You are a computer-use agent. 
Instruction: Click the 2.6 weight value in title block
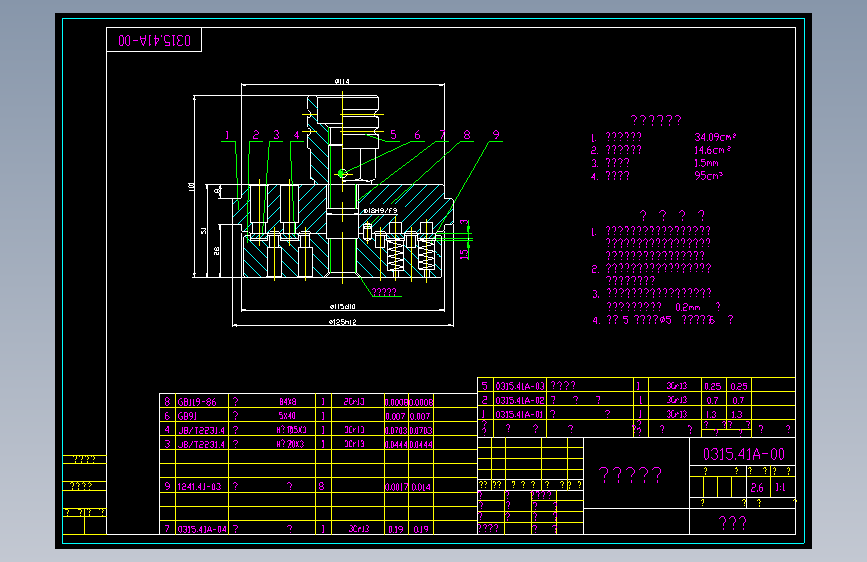pyautogui.click(x=757, y=488)
